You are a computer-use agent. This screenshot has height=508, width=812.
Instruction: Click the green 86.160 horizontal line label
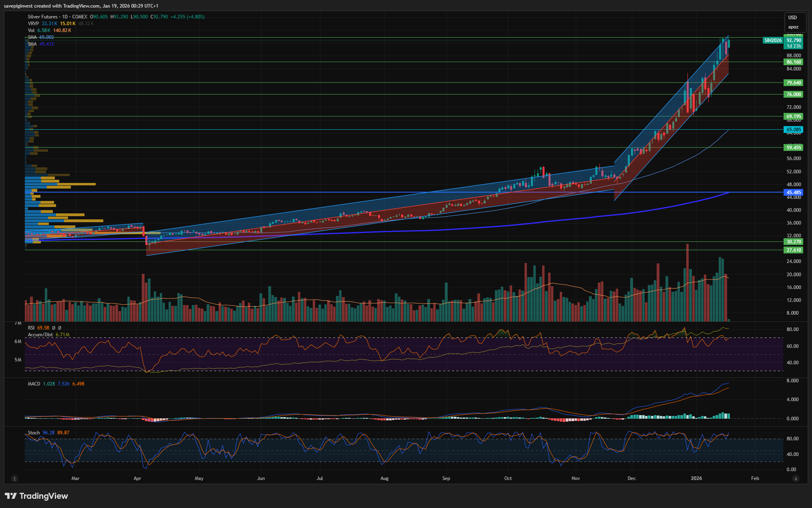(793, 62)
